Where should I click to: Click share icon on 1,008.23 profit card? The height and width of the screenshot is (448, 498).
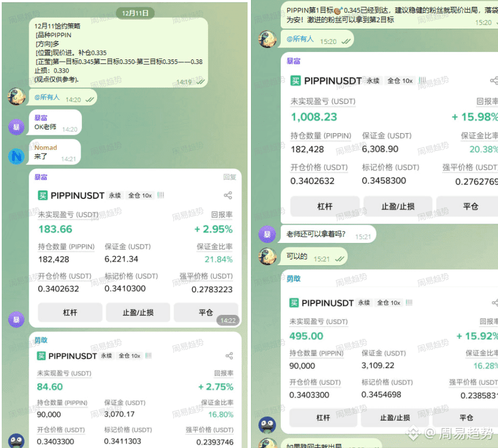[x=494, y=81]
